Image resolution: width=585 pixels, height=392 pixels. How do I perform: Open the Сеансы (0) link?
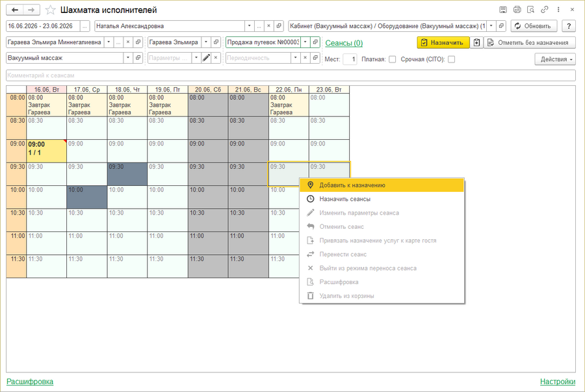344,43
